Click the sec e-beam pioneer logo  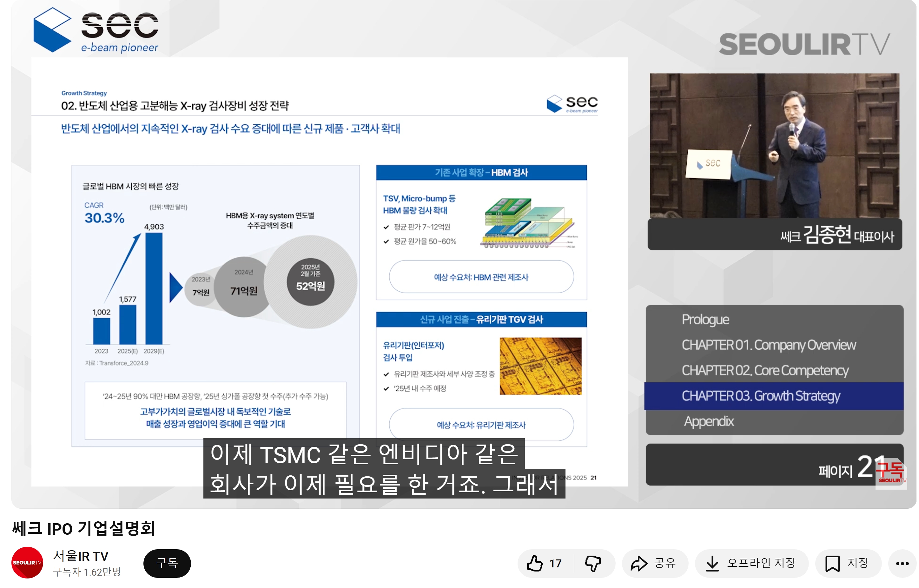coord(96,30)
